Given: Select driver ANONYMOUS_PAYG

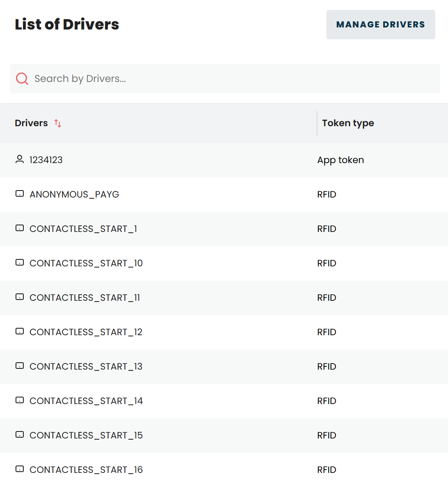Looking at the screenshot, I should tap(74, 194).
